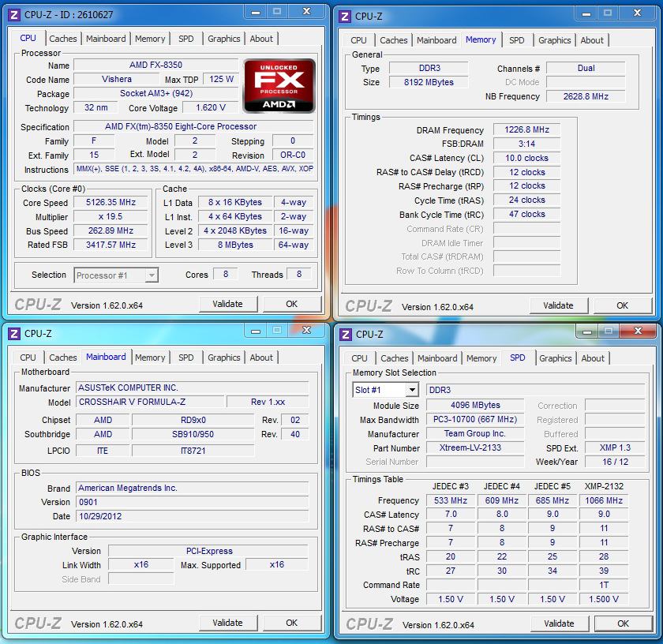
Task: Click the CPU-Z logo in the SPD window footer
Action: (x=370, y=623)
